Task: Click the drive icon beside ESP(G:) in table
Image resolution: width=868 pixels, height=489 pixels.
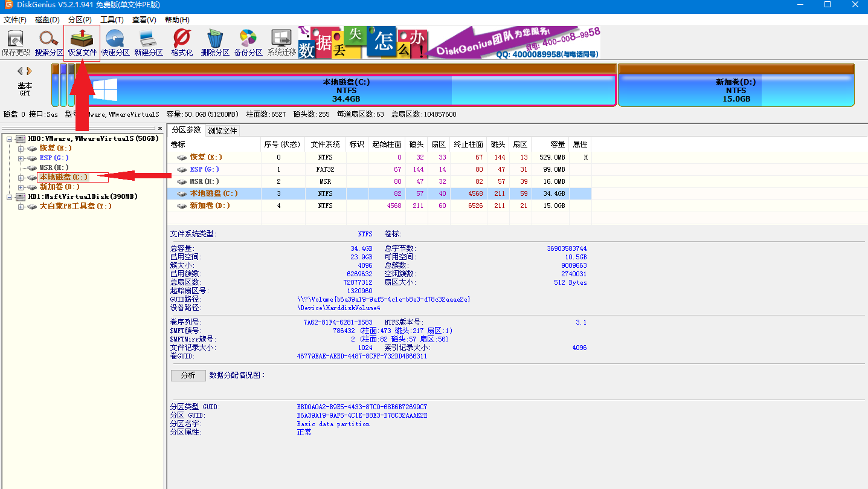Action: pos(181,169)
